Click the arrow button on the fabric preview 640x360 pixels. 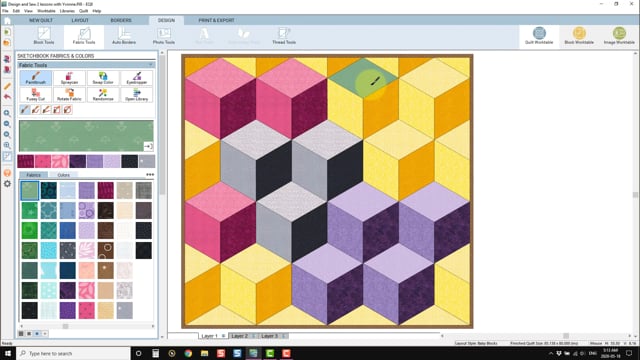(x=148, y=146)
